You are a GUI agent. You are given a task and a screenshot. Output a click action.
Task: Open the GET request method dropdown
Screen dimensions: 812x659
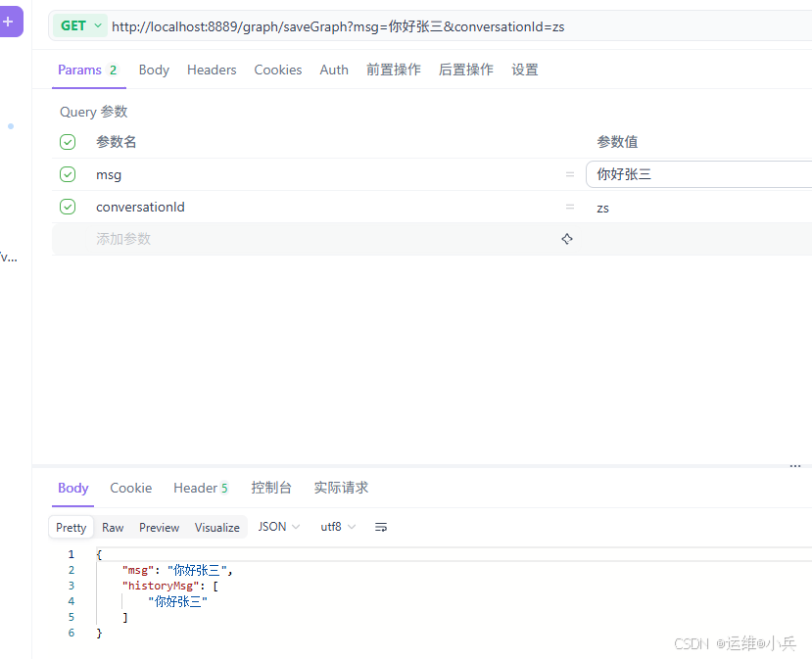[78, 26]
